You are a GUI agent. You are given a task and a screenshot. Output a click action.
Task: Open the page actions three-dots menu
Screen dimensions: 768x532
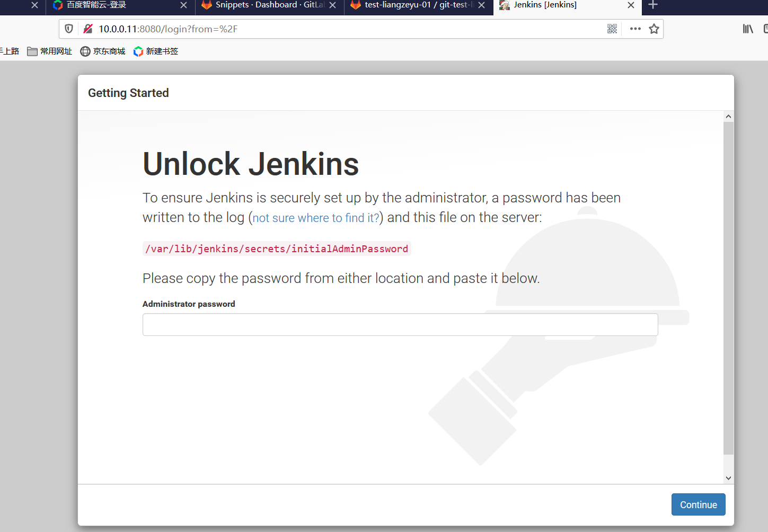635,29
